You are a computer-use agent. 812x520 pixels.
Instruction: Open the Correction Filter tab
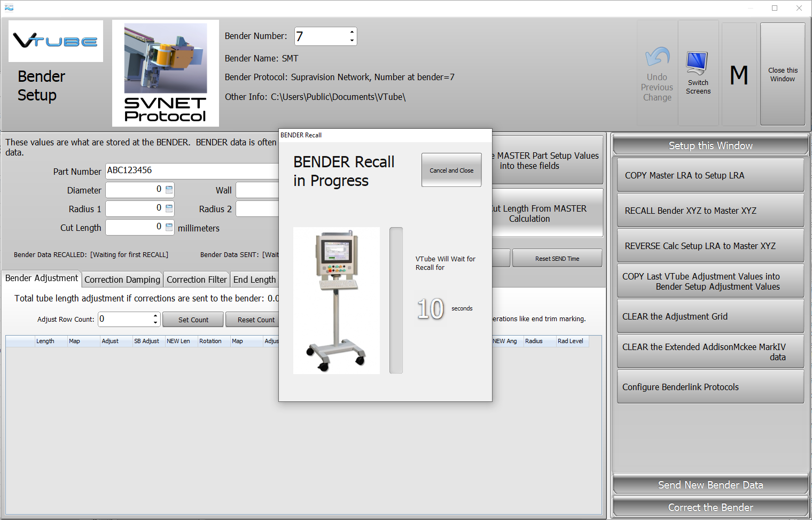[x=197, y=280]
